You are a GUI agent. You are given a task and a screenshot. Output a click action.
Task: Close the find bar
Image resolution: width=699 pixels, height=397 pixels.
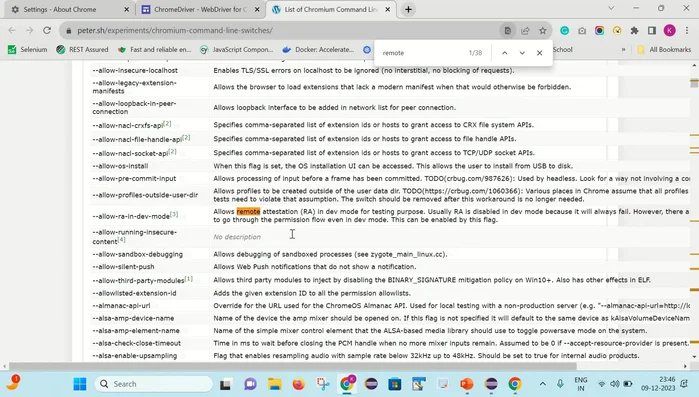(x=539, y=53)
